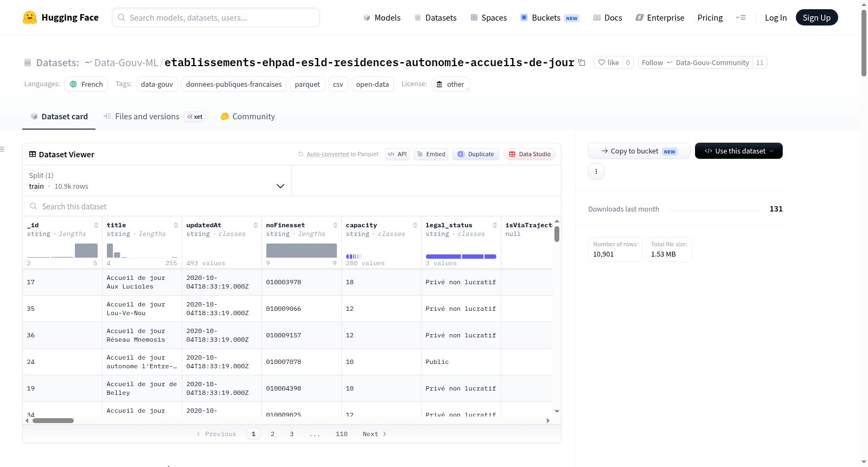Viewport: 868px width, 467px height.
Task: Sort the capacity column
Action: click(415, 225)
